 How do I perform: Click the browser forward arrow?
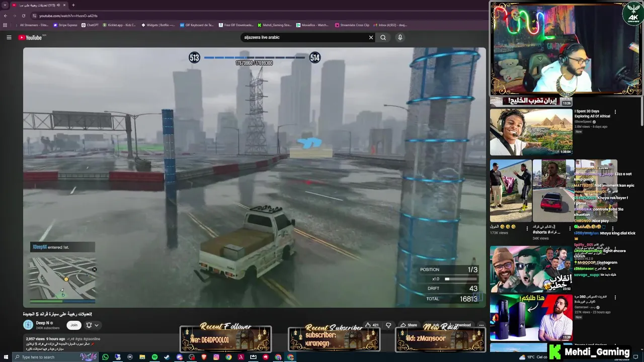point(14,16)
